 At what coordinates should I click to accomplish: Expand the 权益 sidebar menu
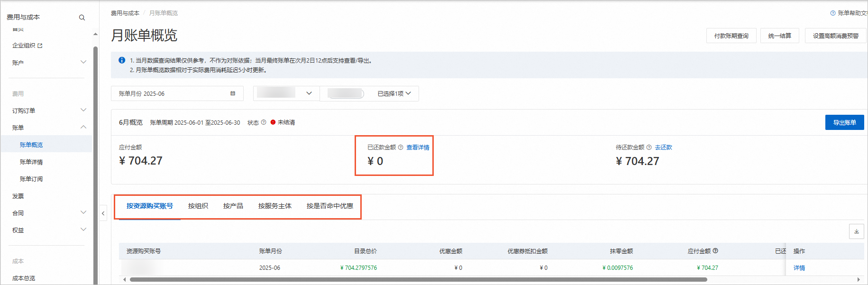coord(83,230)
